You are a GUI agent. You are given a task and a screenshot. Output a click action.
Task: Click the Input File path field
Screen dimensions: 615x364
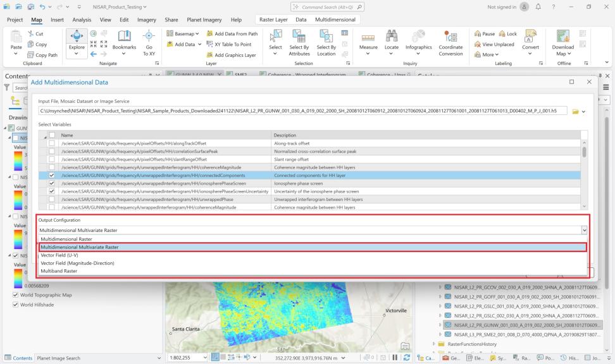tap(302, 111)
